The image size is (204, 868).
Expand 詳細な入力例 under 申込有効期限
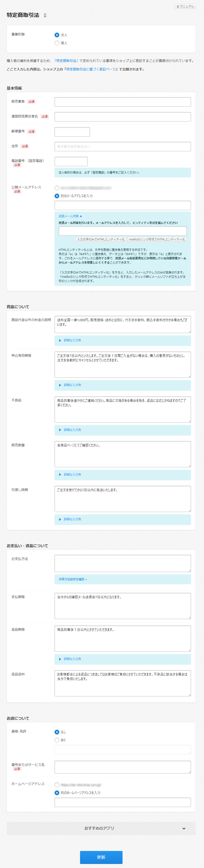[x=72, y=385]
